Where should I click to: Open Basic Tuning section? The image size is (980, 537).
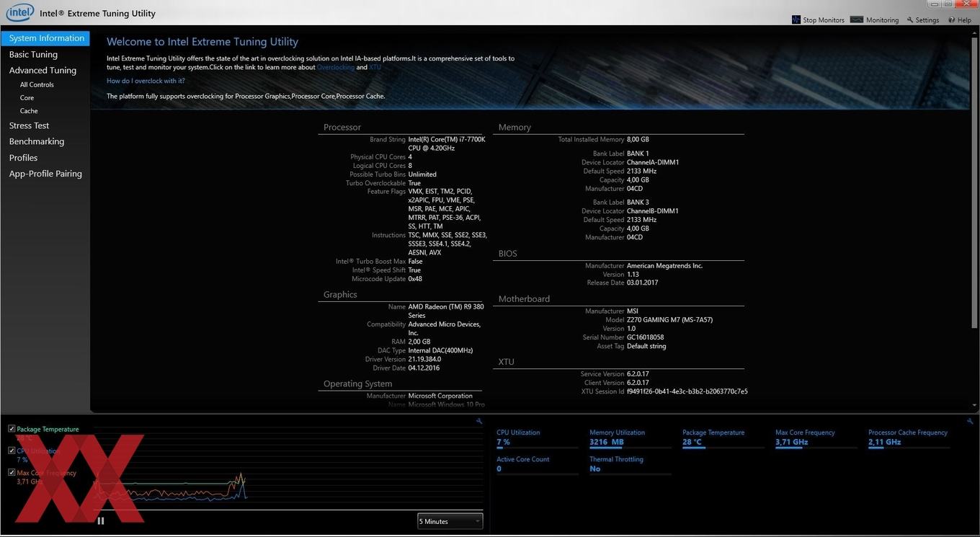coord(33,55)
